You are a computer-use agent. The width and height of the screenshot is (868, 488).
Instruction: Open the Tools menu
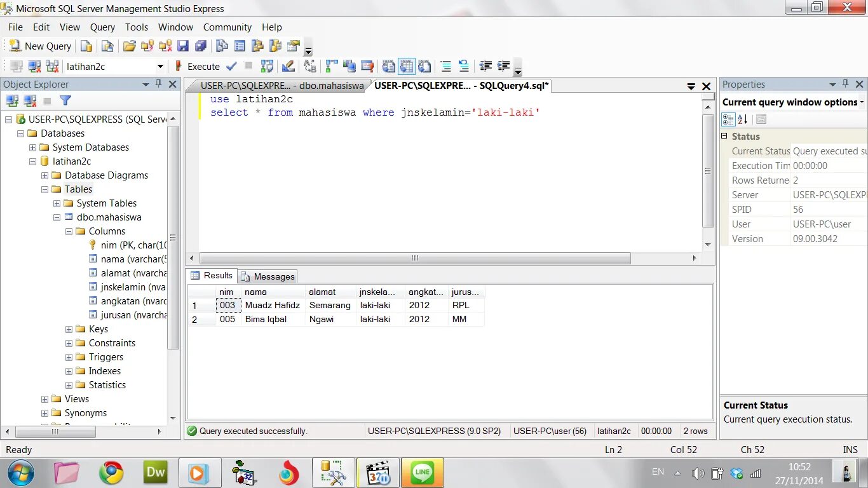click(136, 27)
